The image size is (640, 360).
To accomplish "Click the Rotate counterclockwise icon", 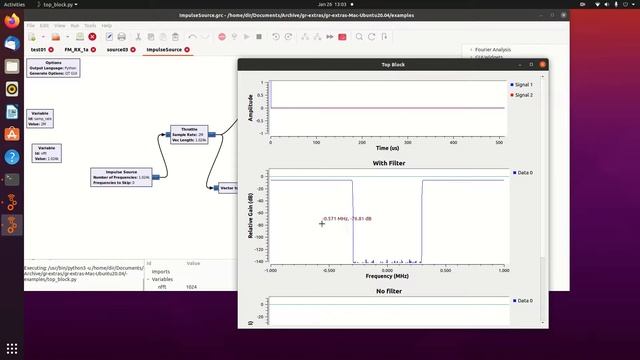I will (x=276, y=37).
